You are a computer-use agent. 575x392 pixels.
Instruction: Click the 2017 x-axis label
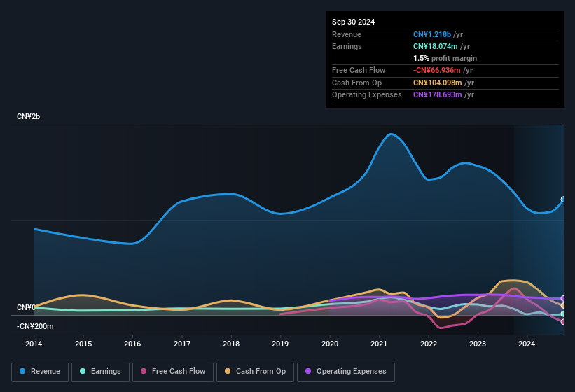click(x=182, y=344)
